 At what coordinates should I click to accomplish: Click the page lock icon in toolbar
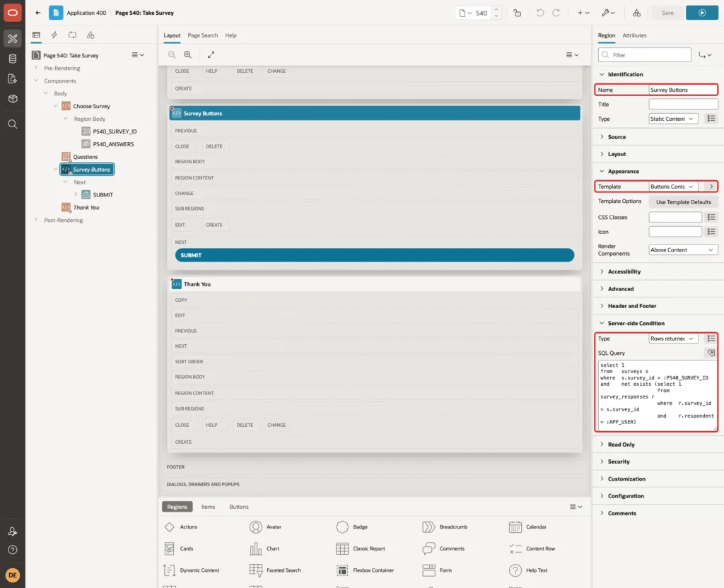[517, 13]
